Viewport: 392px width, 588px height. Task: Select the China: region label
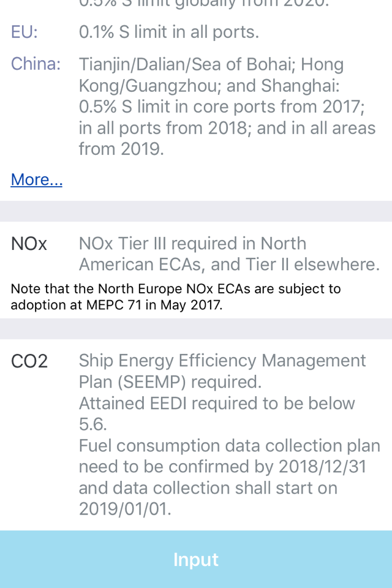pyautogui.click(x=36, y=64)
